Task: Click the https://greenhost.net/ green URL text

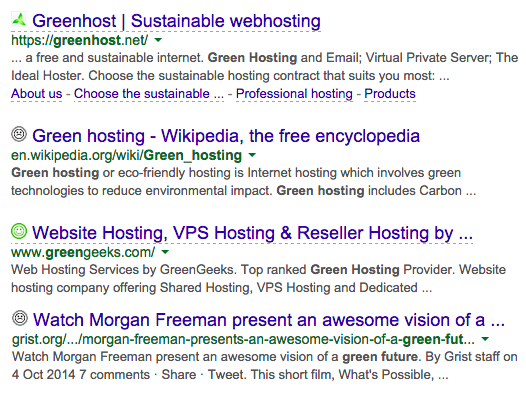Action: [x=80, y=40]
